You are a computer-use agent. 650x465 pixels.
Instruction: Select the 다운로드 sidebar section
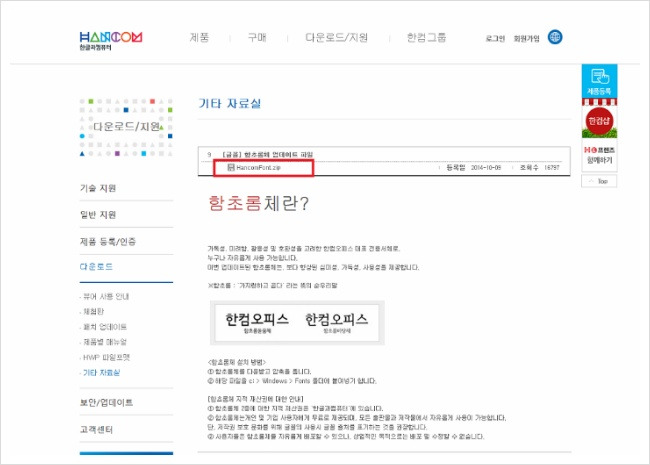[96, 266]
